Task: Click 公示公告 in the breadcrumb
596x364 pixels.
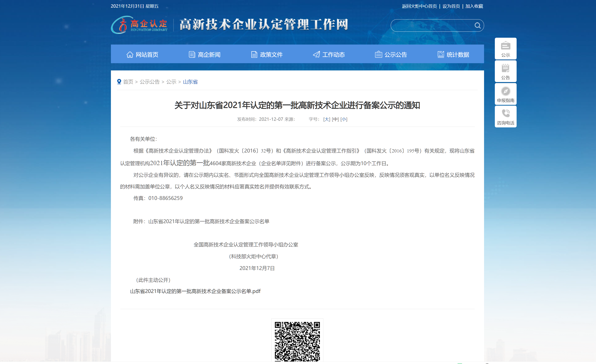Action: pyautogui.click(x=150, y=82)
